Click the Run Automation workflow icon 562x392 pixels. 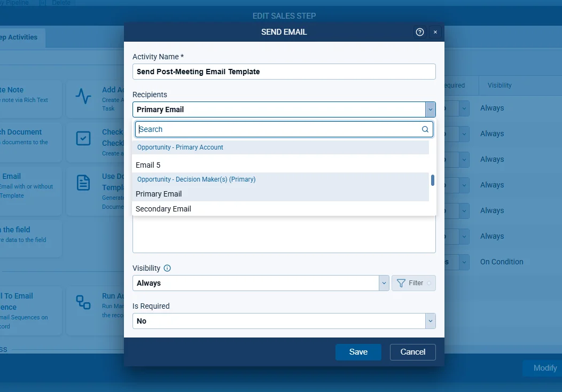tap(83, 302)
